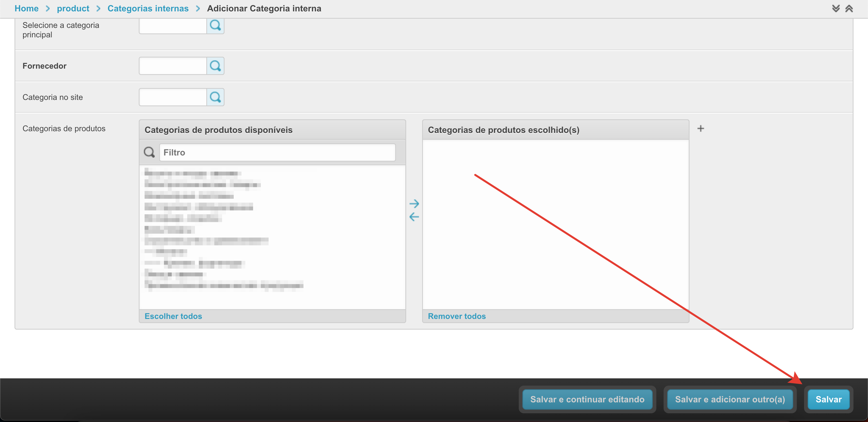Open the Fornecedor lookup search icon

pyautogui.click(x=215, y=66)
